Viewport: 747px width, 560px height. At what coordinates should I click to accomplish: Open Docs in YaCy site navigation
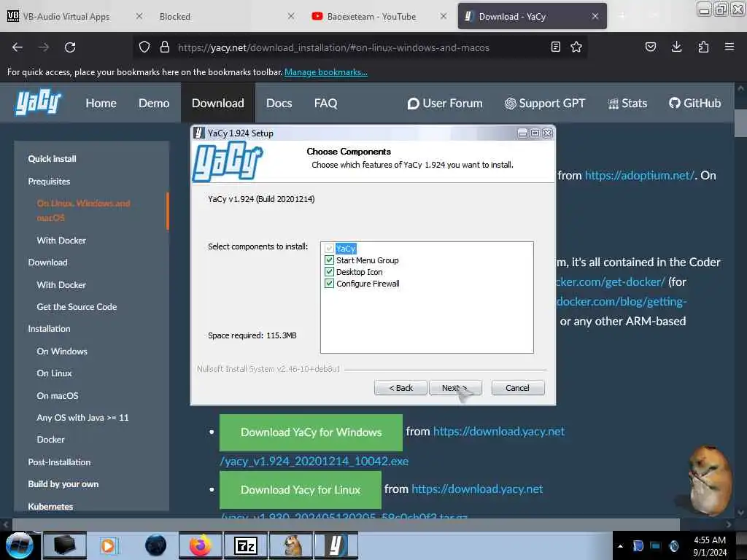[279, 103]
